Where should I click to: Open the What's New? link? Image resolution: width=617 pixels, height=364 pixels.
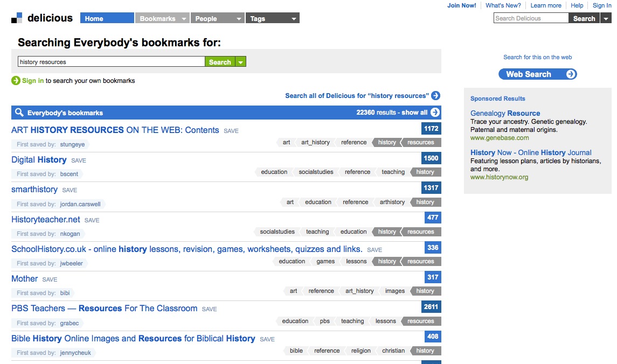click(503, 5)
